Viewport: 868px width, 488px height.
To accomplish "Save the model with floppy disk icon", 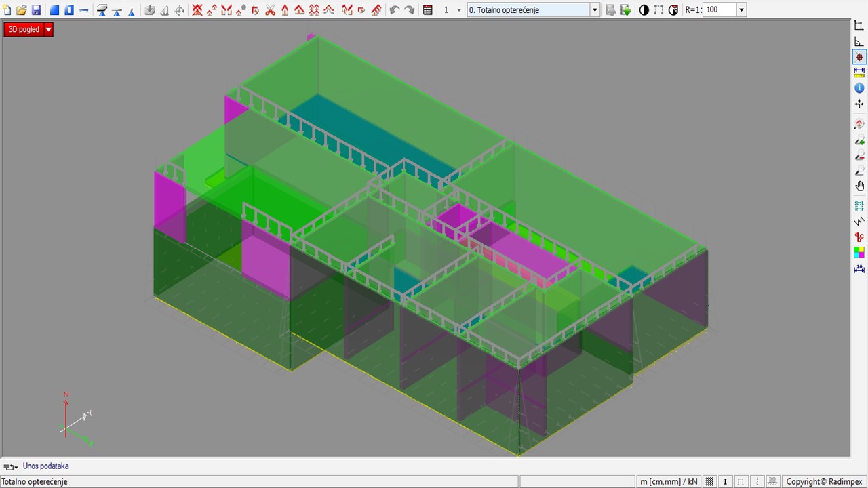I will click(x=36, y=10).
